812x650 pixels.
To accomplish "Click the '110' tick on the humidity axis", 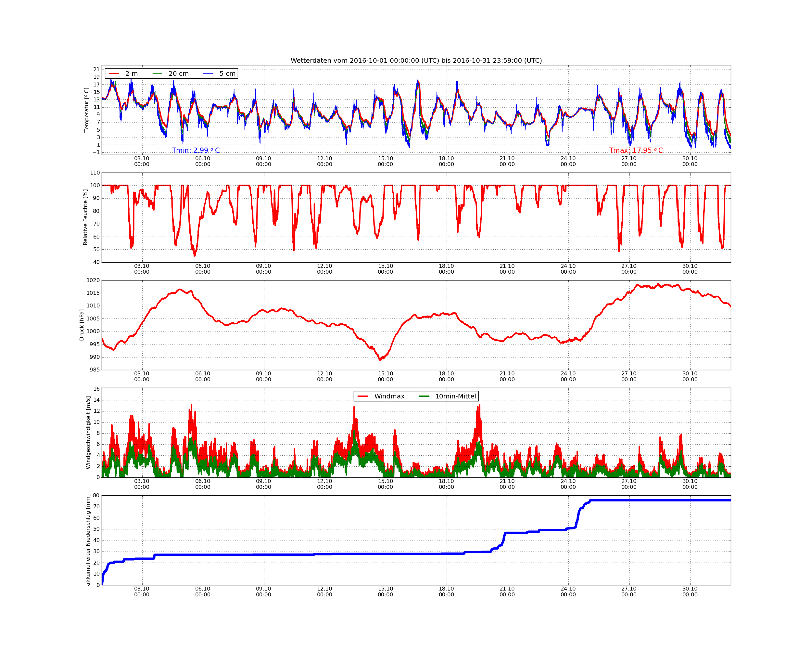I will click(x=95, y=173).
